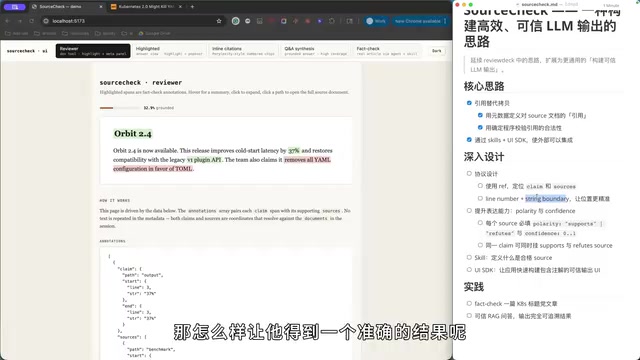Toggle Dark mode button
This screenshot has width=640, height=360.
pos(437,51)
